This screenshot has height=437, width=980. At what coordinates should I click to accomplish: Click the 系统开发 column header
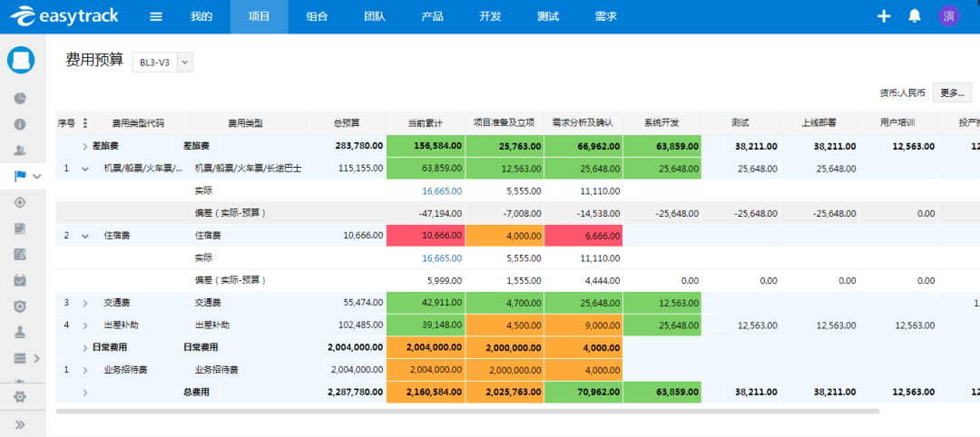pyautogui.click(x=661, y=123)
